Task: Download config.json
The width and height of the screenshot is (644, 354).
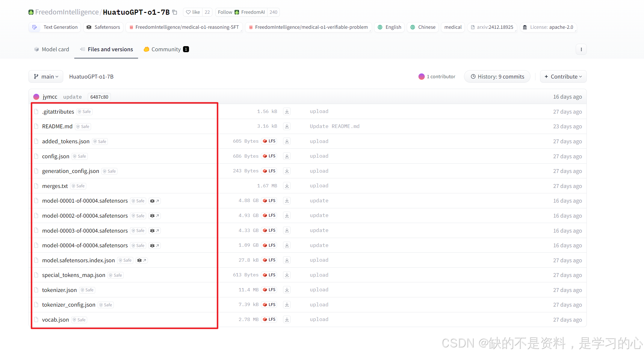Action: click(287, 156)
